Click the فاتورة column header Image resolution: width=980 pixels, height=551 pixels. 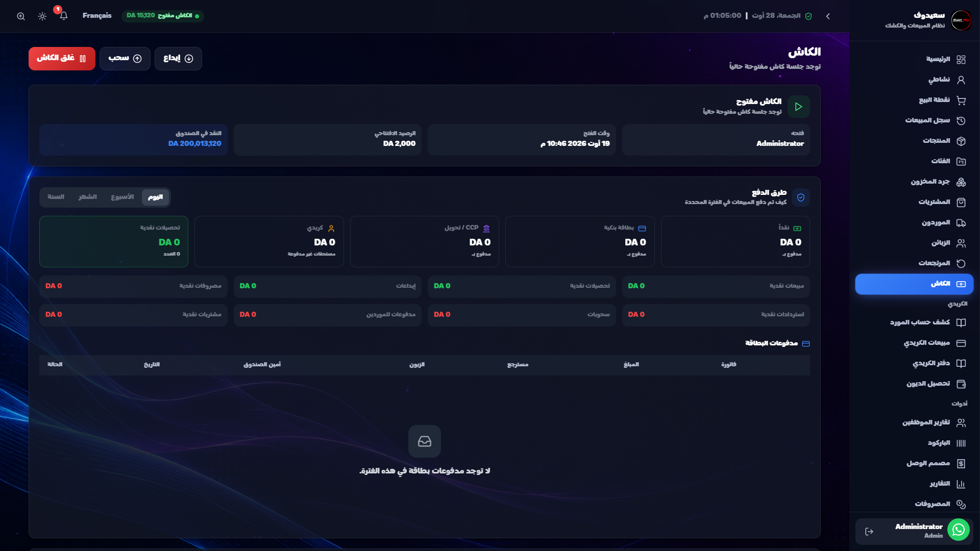pos(728,365)
